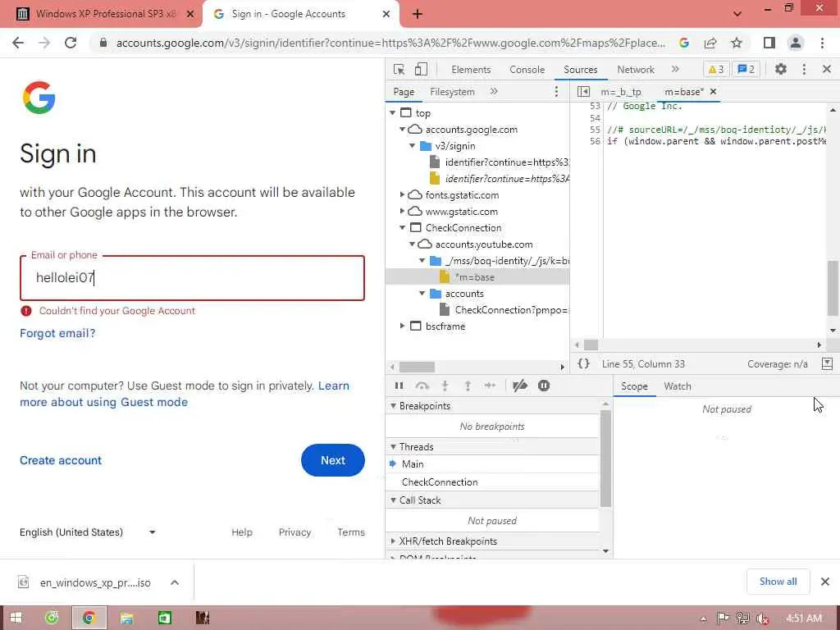Viewport: 840px width, 630px height.
Task: Click the share page icon in address bar
Action: click(710, 43)
